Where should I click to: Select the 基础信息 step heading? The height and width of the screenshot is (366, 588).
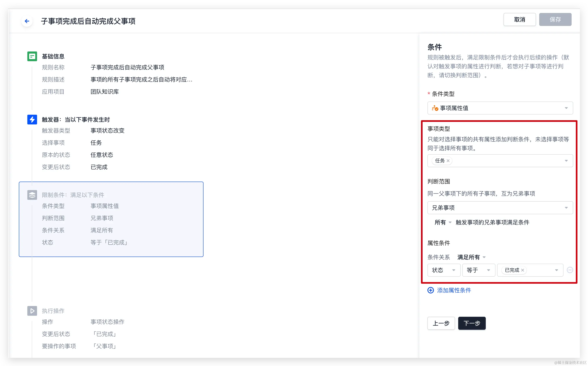tap(53, 56)
